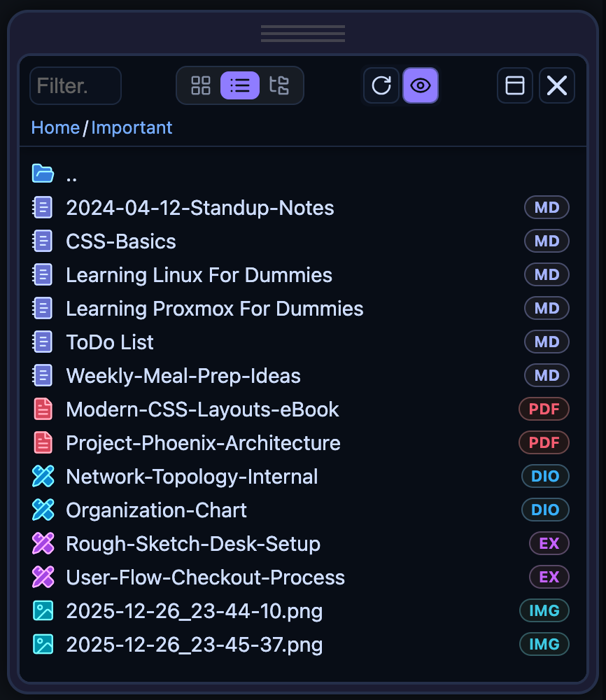Click the refresh file list icon
The width and height of the screenshot is (606, 700).
(381, 85)
